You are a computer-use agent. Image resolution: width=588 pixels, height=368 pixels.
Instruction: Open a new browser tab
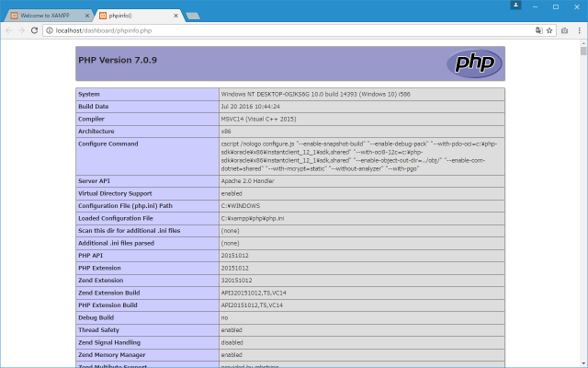pyautogui.click(x=193, y=16)
